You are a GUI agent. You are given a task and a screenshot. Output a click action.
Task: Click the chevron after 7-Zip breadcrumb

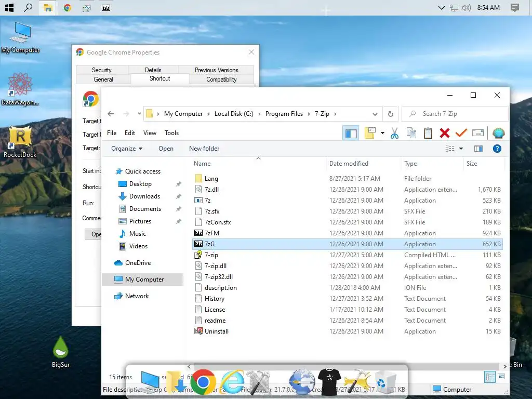coord(335,114)
